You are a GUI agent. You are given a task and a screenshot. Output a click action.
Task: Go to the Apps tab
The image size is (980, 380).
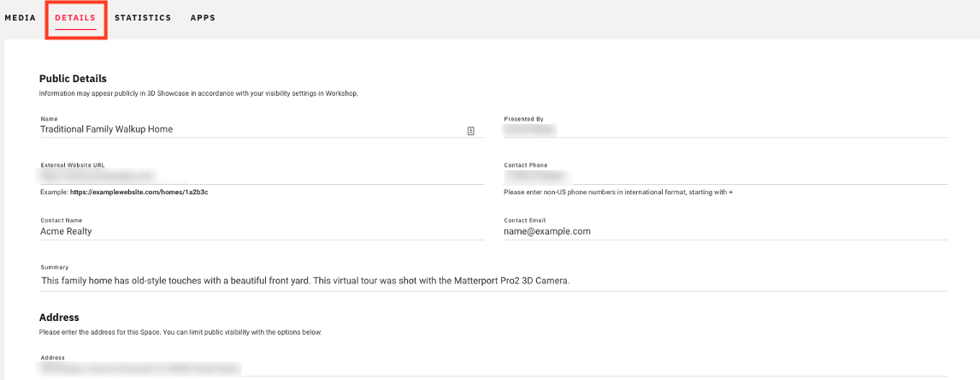tap(204, 17)
